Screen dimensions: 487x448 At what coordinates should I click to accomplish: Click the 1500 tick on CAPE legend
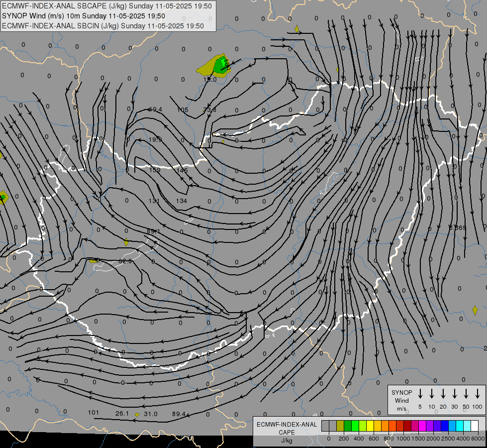[418, 439]
